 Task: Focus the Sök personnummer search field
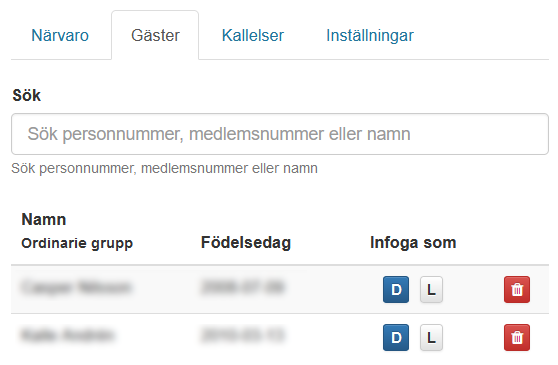[280, 134]
